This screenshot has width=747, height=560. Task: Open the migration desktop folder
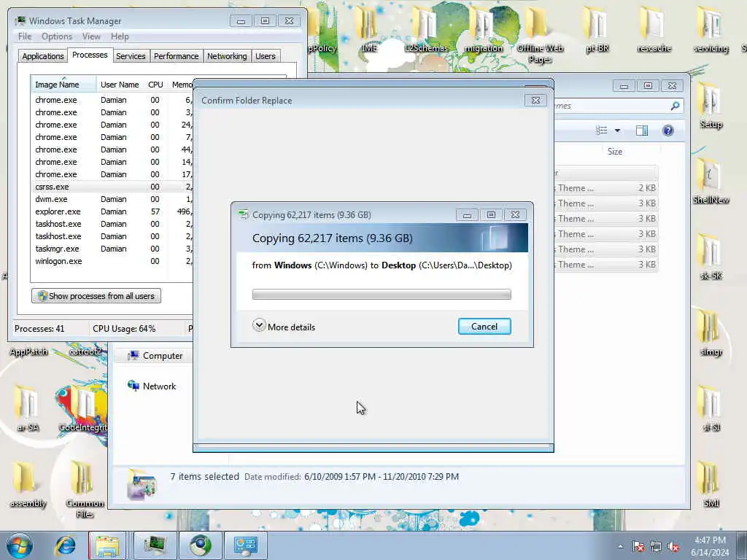(483, 28)
